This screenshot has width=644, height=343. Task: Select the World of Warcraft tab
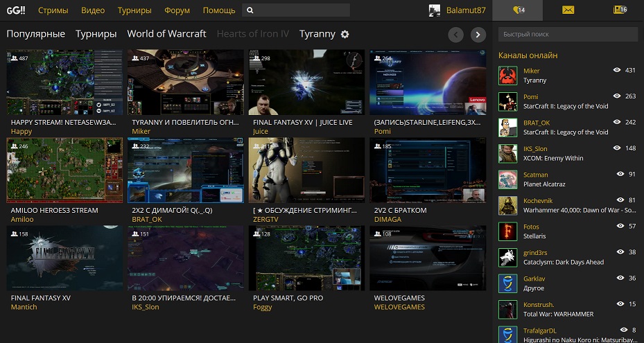[x=166, y=34]
